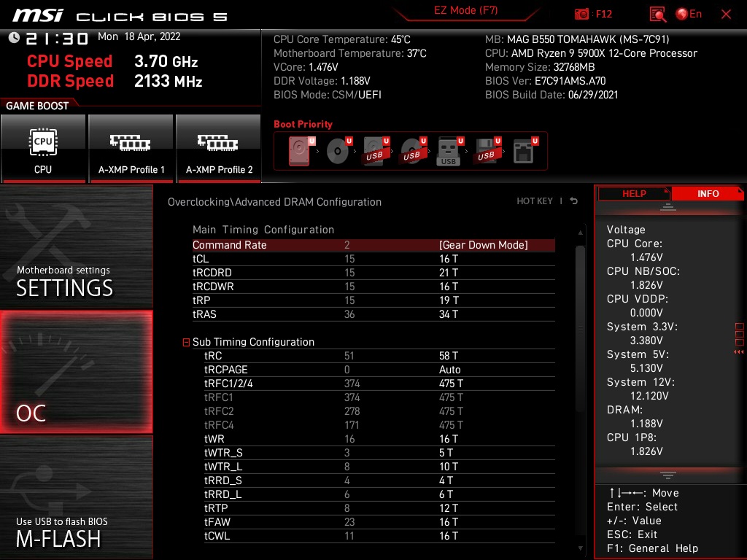
Task: Enable A-XMP Profile 2
Action: 218,148
